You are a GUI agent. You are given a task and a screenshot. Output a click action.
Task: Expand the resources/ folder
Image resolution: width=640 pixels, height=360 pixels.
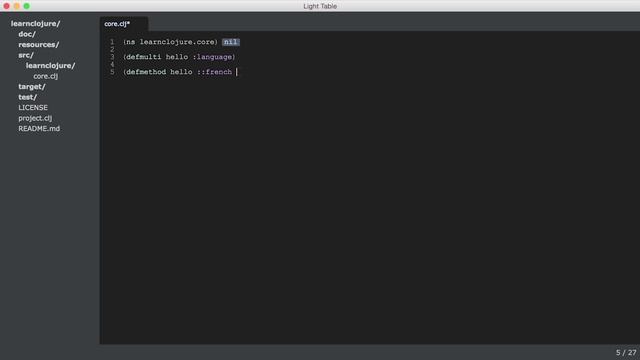pos(39,44)
